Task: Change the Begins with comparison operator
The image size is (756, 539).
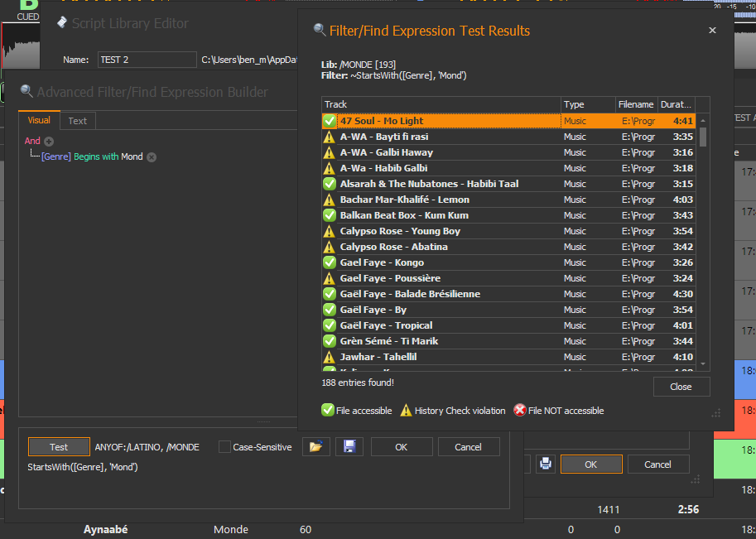Action: (x=95, y=157)
